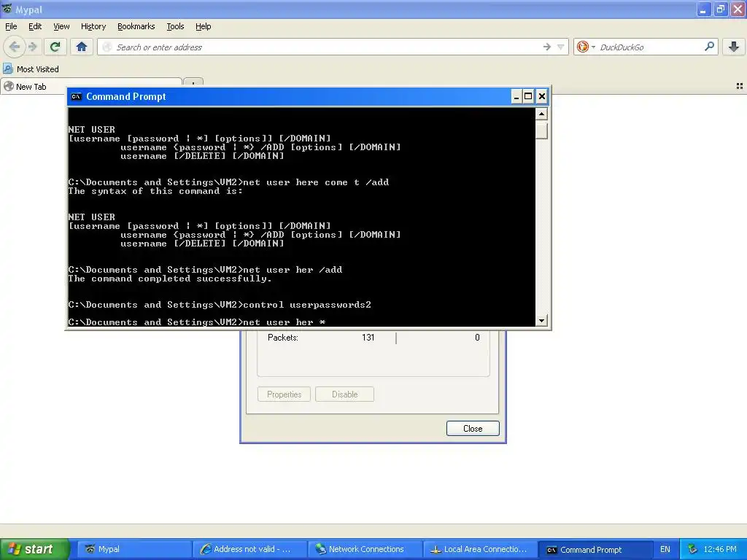Click the 'control userpasswords2' command line
The height and width of the screenshot is (560, 747).
[220, 305]
